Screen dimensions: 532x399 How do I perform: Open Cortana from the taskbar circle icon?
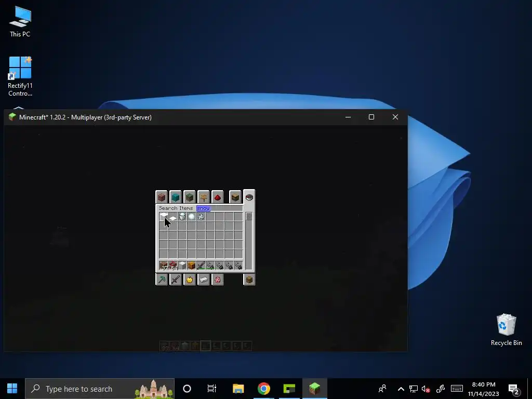[187, 389]
